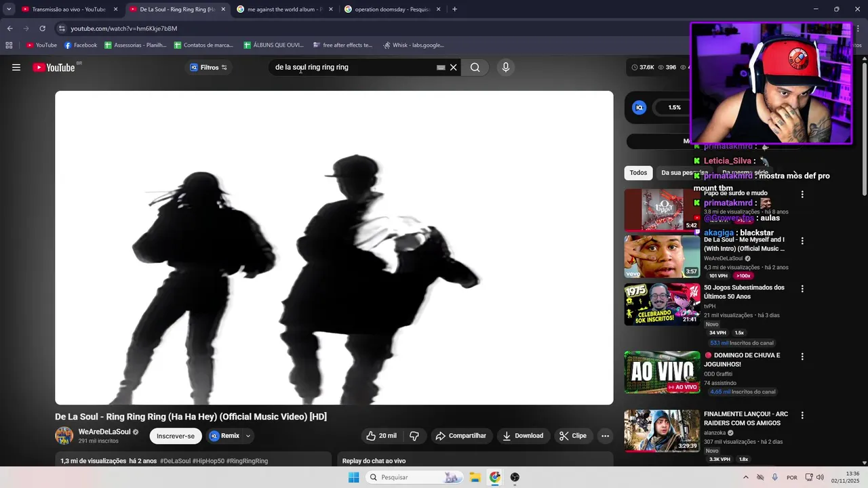
Task: Open a new browser tab
Action: click(x=454, y=9)
